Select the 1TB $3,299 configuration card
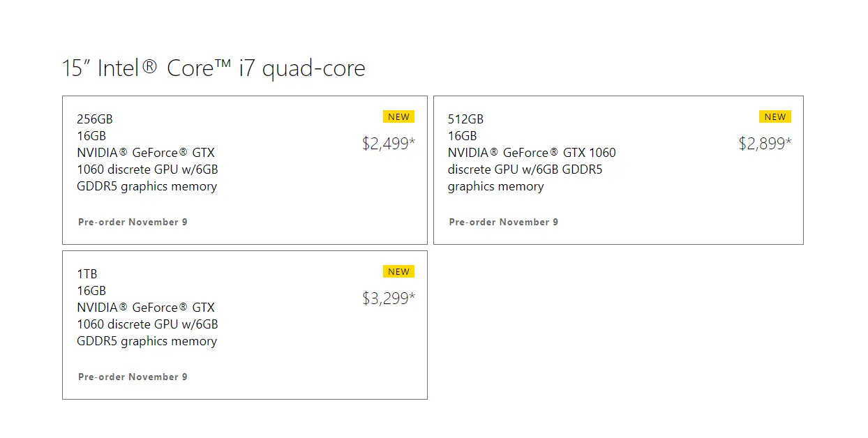 point(245,325)
